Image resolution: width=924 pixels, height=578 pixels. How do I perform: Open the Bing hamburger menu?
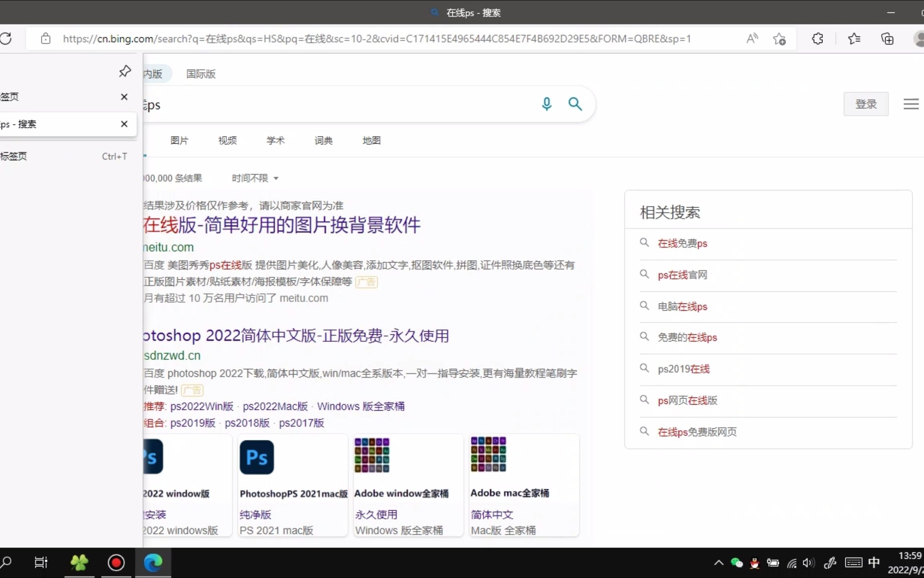[x=911, y=104]
